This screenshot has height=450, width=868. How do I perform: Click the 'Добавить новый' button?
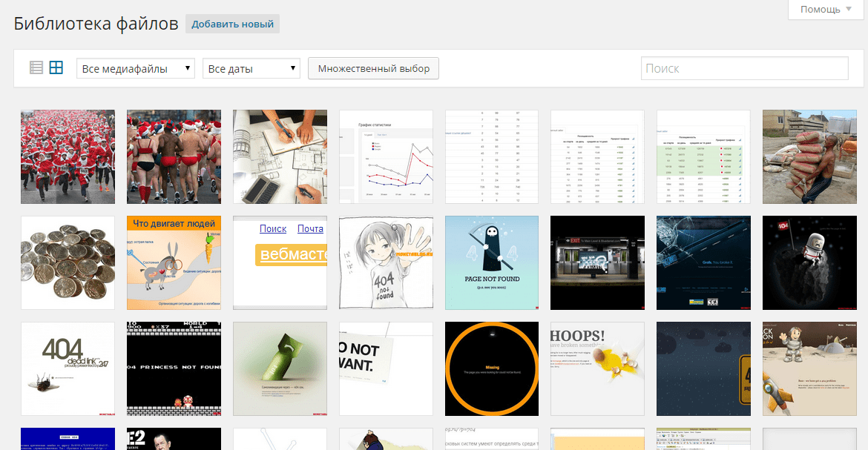[x=232, y=24]
